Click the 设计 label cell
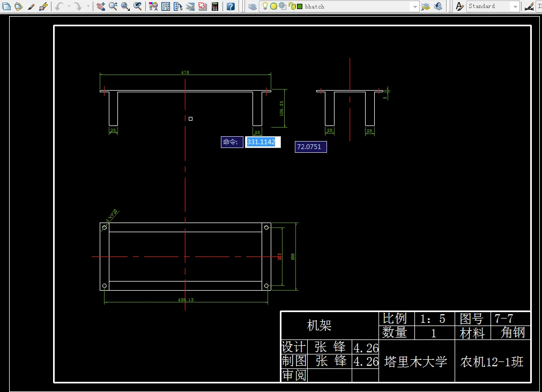Screen dimensions: 542x392 294,347
